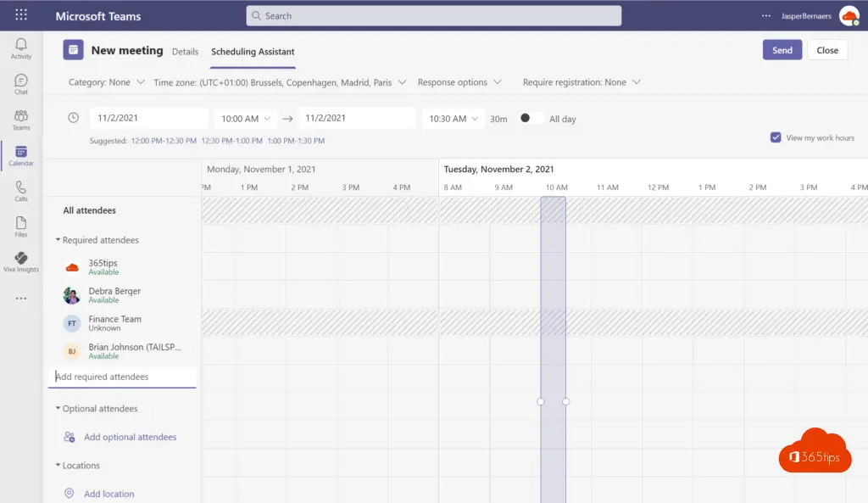The height and width of the screenshot is (503, 868).
Task: Switch to the Details tab
Action: 185,52
